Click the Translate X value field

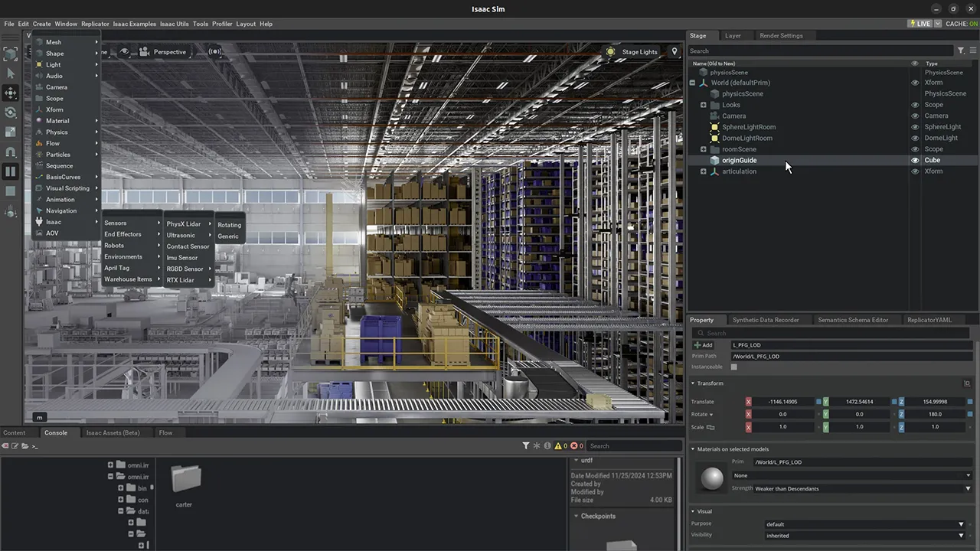coord(782,402)
